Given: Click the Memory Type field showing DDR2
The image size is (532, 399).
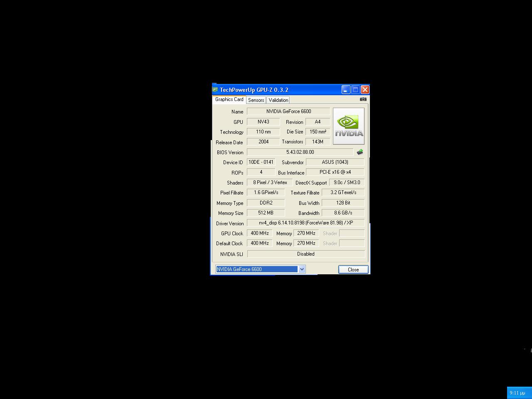Looking at the screenshot, I should coord(266,203).
